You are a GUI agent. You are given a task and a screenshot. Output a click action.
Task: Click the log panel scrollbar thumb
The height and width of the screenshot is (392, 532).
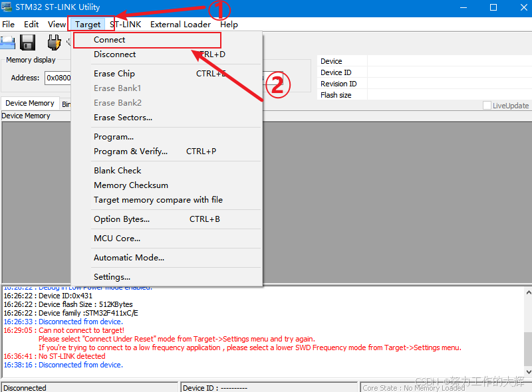point(528,349)
